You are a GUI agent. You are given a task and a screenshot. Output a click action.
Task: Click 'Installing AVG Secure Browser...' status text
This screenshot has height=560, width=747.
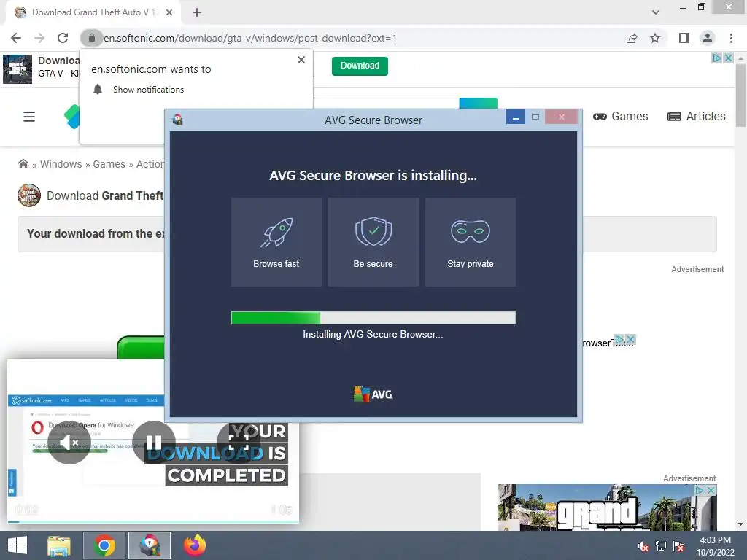click(x=373, y=334)
